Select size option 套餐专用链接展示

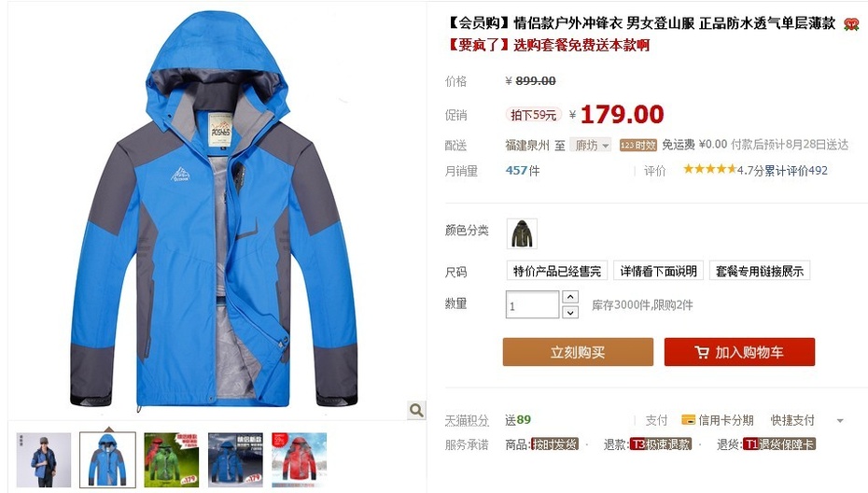point(759,271)
